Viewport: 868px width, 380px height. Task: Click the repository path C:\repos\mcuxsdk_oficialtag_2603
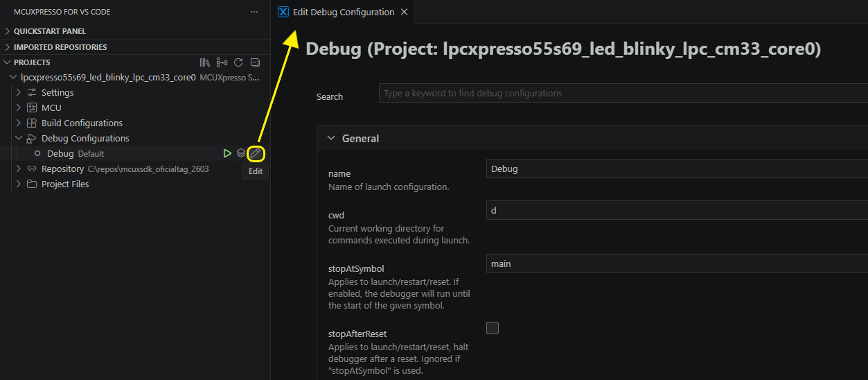tap(148, 169)
